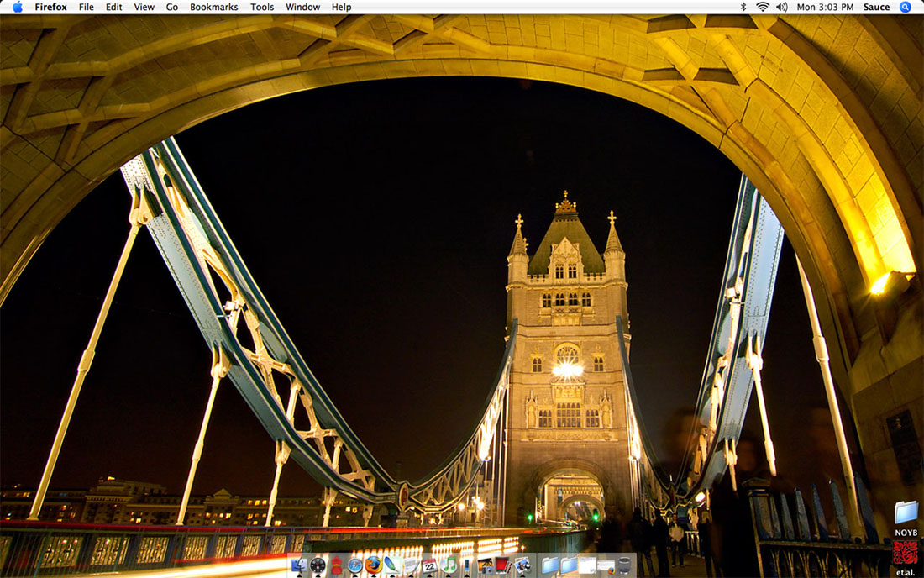Open the paper and pen text editor dock icon

click(411, 566)
